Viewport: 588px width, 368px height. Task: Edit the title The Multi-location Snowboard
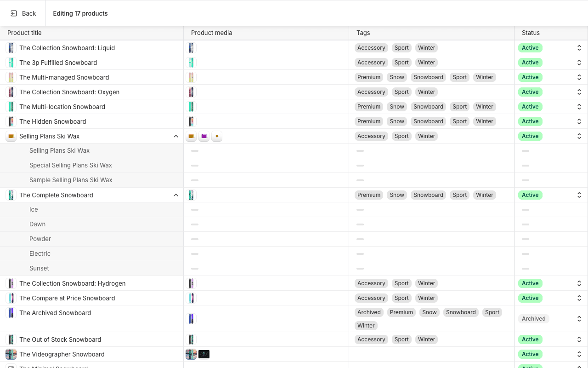tap(62, 107)
